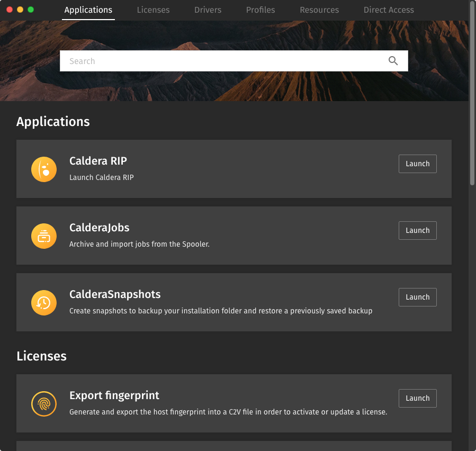Maximize the window with green button
The height and width of the screenshot is (451, 476).
pos(31,10)
